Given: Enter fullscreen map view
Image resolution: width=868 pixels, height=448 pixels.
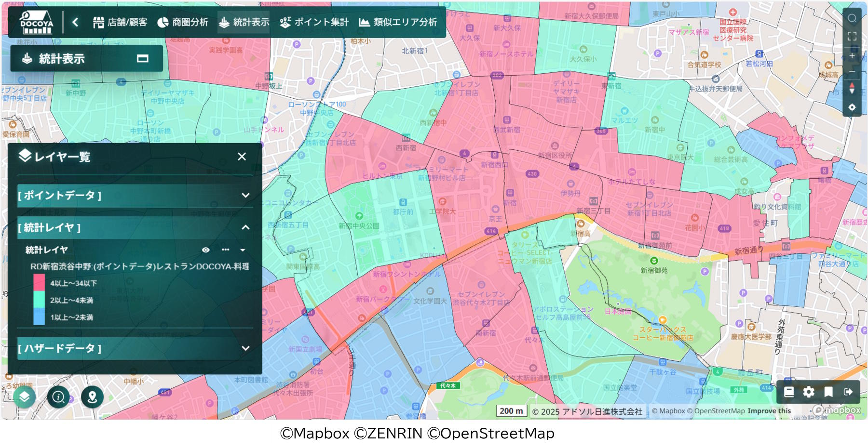Looking at the screenshot, I should coord(852,37).
